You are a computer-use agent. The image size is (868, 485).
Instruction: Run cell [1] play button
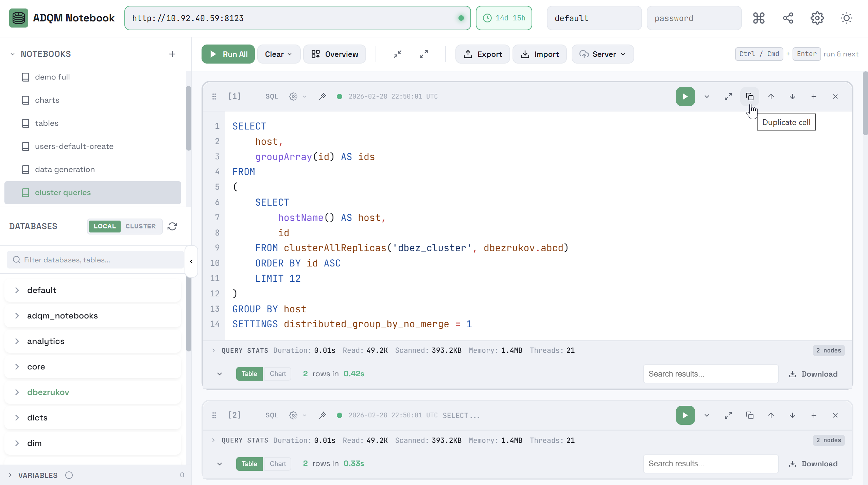click(685, 97)
